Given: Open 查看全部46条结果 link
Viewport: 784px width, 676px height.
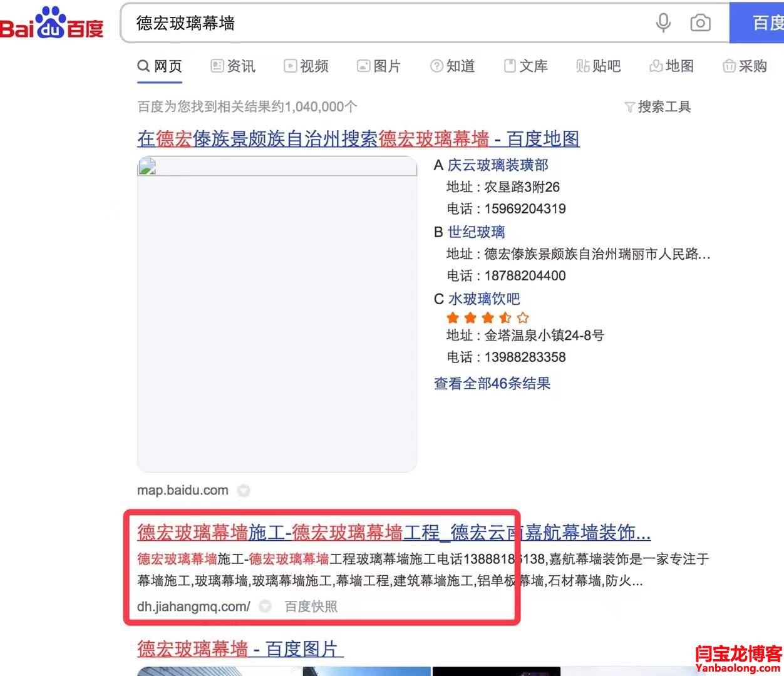Looking at the screenshot, I should (492, 383).
